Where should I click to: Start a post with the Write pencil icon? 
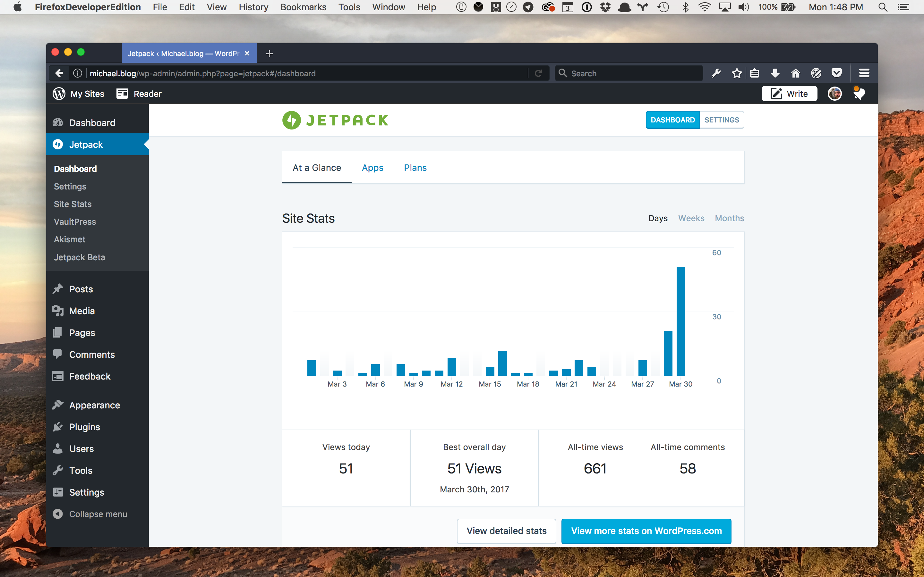pos(776,94)
